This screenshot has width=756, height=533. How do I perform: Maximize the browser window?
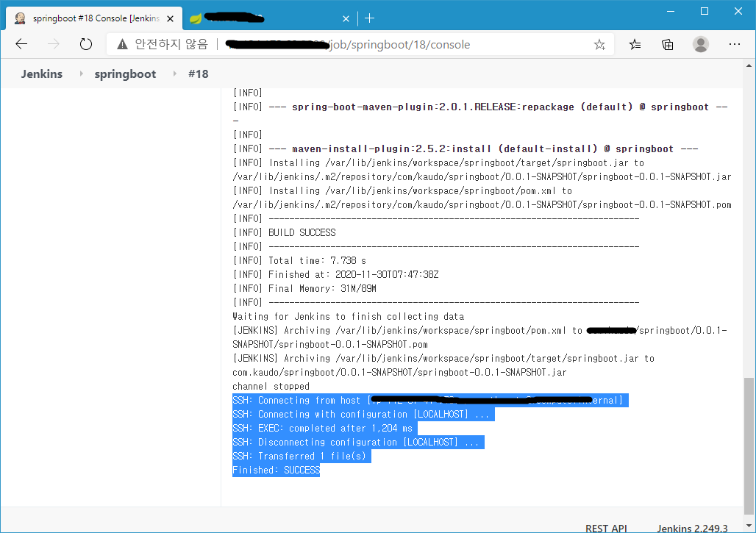click(705, 11)
